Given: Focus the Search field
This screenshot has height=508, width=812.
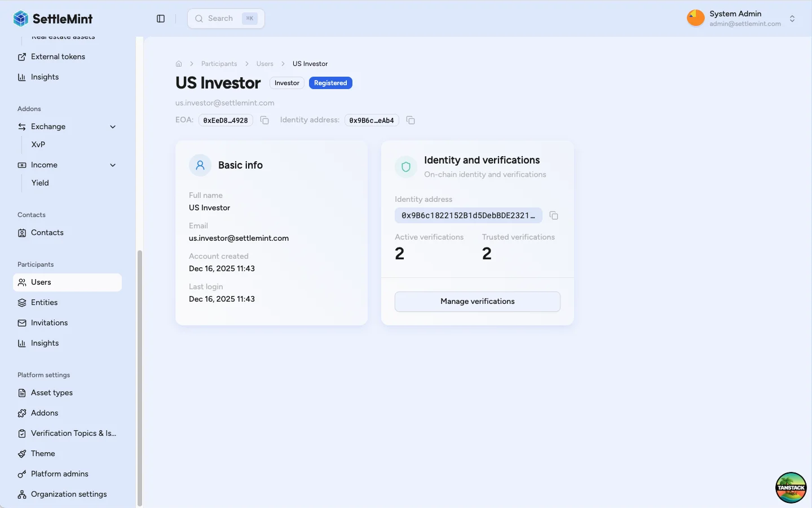Looking at the screenshot, I should coord(226,19).
